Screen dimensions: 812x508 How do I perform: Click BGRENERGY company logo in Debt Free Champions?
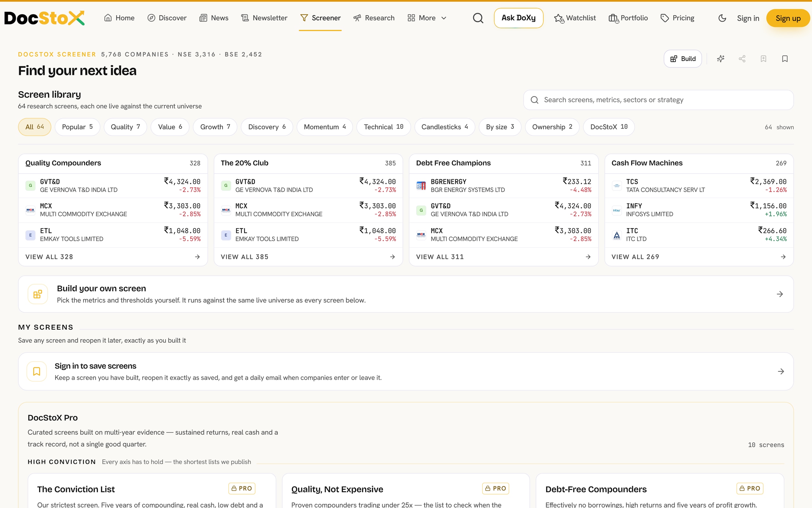click(421, 185)
